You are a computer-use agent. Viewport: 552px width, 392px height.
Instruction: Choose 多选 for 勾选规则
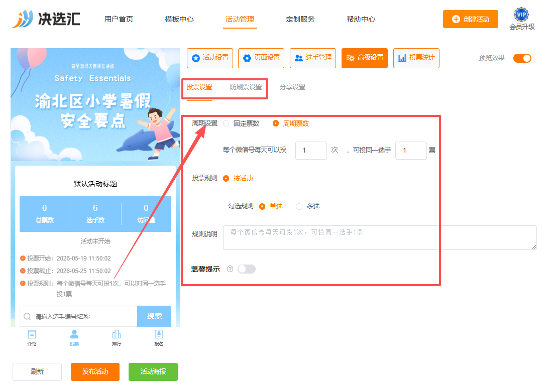point(299,206)
